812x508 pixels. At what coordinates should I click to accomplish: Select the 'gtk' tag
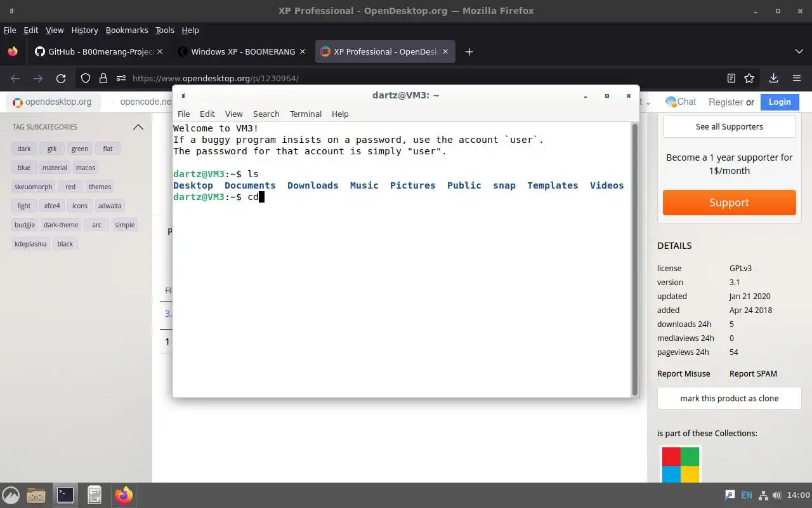52,149
